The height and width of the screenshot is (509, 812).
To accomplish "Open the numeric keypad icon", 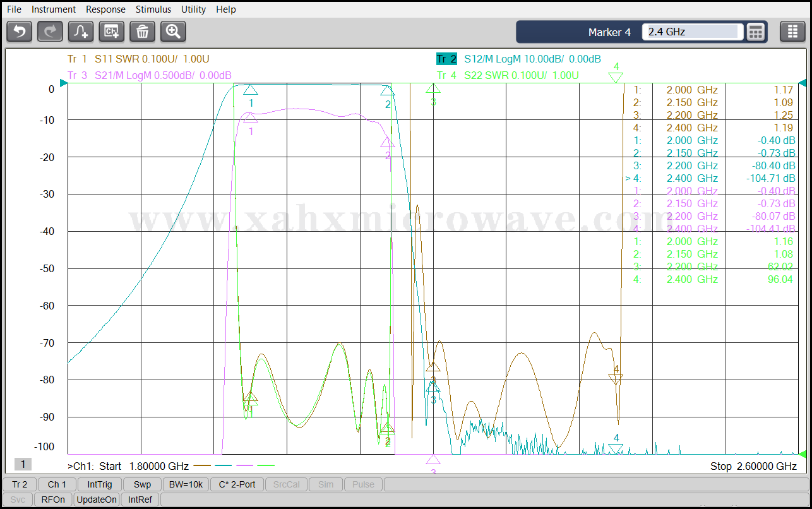I will click(x=756, y=32).
